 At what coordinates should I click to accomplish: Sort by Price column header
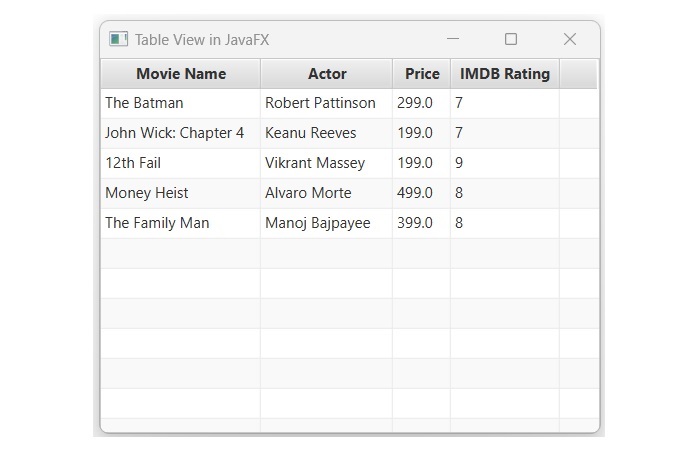[422, 74]
